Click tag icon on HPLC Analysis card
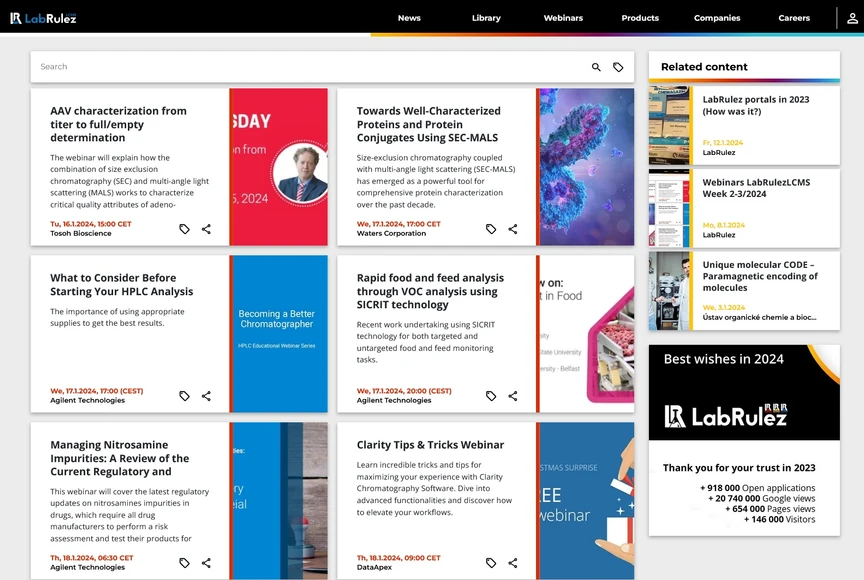This screenshot has width=864, height=580. pyautogui.click(x=185, y=396)
